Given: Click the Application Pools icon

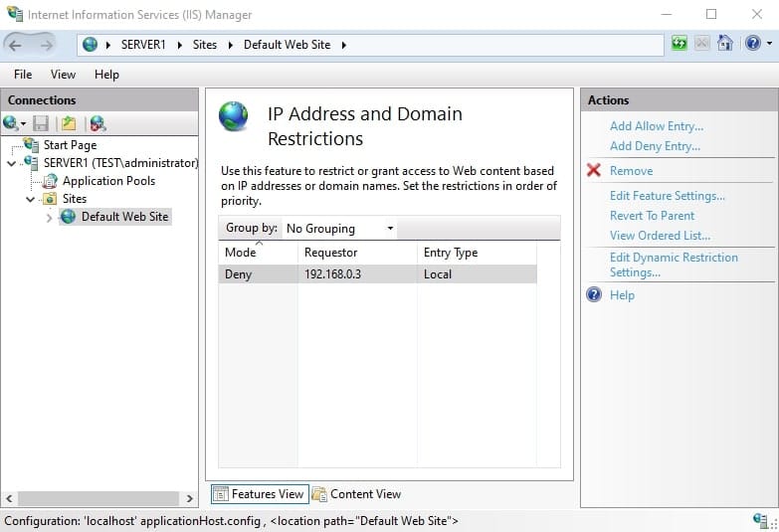Looking at the screenshot, I should coord(50,181).
